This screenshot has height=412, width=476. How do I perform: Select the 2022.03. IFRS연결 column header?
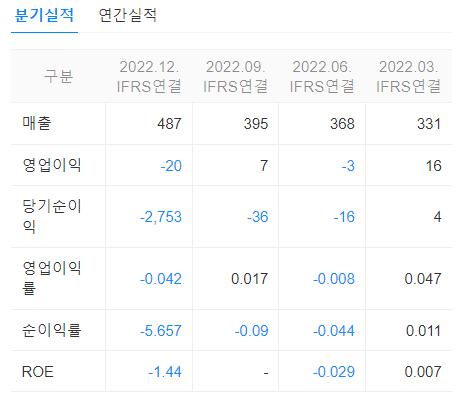[x=409, y=76]
